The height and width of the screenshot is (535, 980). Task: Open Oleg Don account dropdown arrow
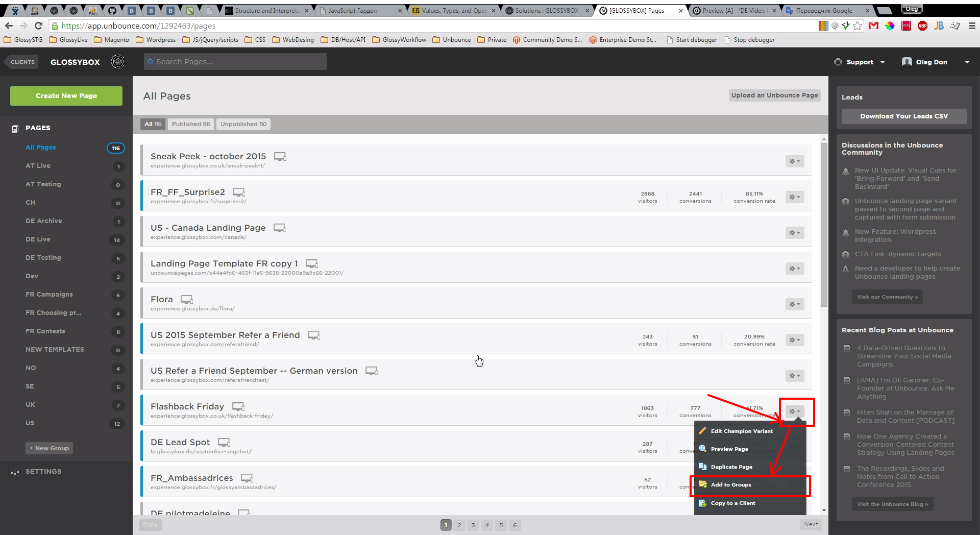tap(967, 62)
